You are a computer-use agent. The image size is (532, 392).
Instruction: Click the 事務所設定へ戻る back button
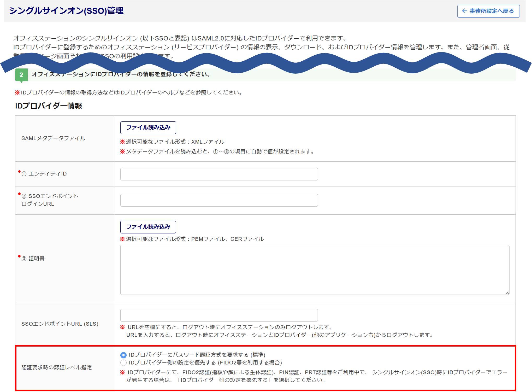pyautogui.click(x=488, y=11)
